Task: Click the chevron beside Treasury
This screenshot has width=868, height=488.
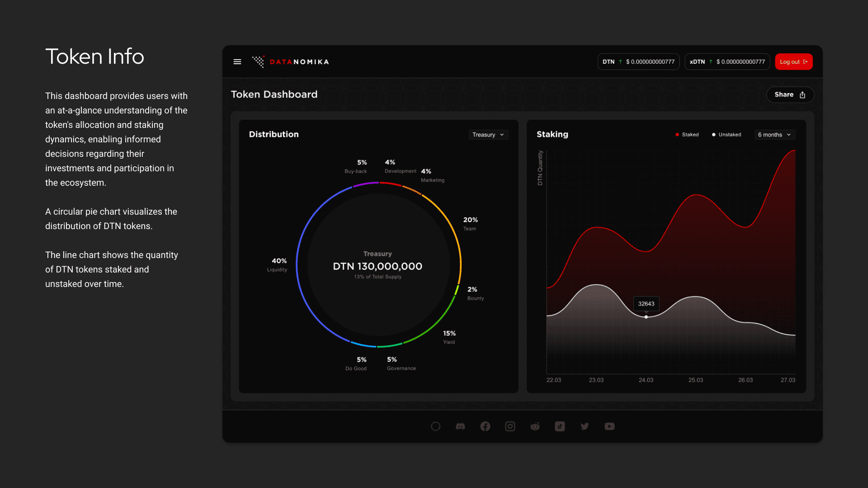Action: 502,135
